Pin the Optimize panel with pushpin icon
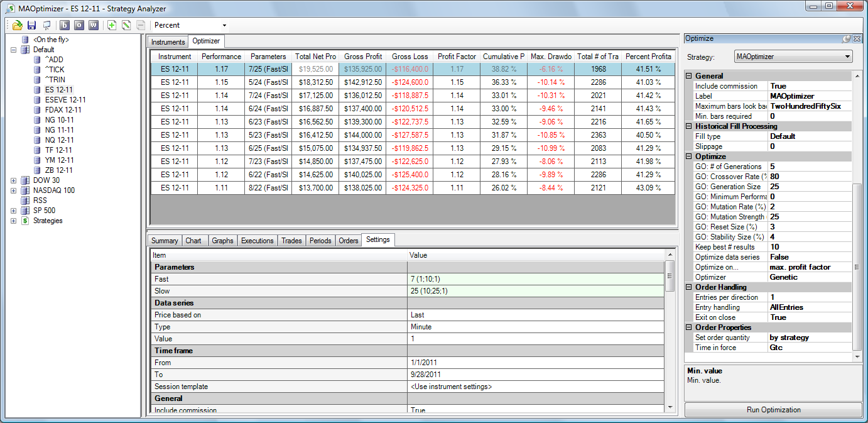The width and height of the screenshot is (868, 423). [847, 39]
